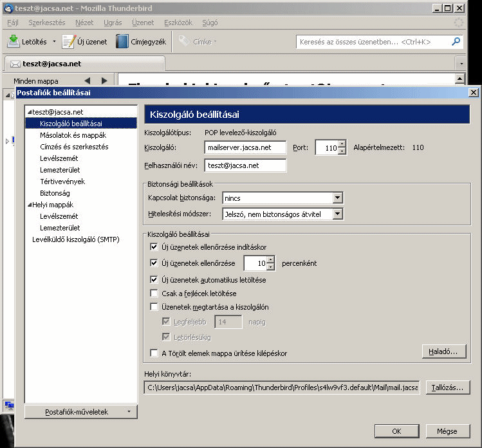Viewport: 482px width, 448px height.
Task: Click the Haladó... button
Action: [444, 351]
